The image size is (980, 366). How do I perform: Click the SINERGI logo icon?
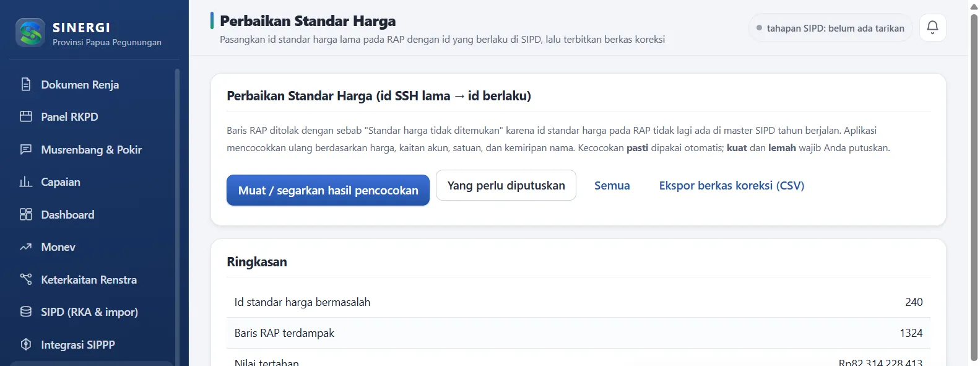pyautogui.click(x=30, y=33)
